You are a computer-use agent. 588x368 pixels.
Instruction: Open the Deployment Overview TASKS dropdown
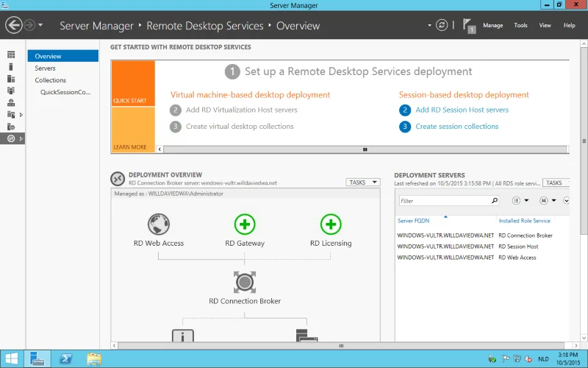click(x=362, y=183)
